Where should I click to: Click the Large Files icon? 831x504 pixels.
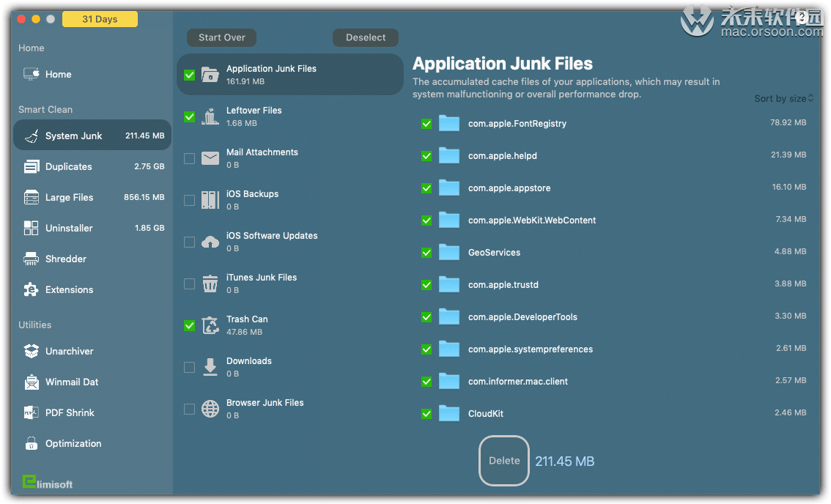[x=32, y=198]
